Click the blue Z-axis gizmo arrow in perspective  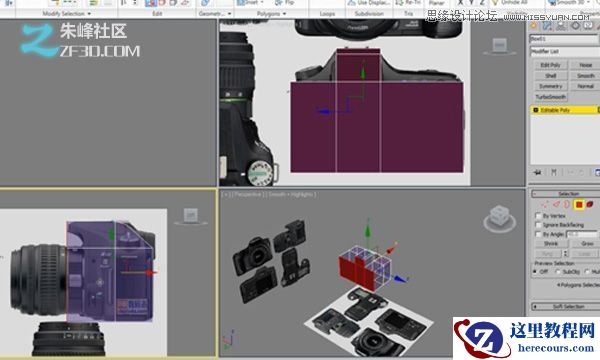tap(400, 279)
